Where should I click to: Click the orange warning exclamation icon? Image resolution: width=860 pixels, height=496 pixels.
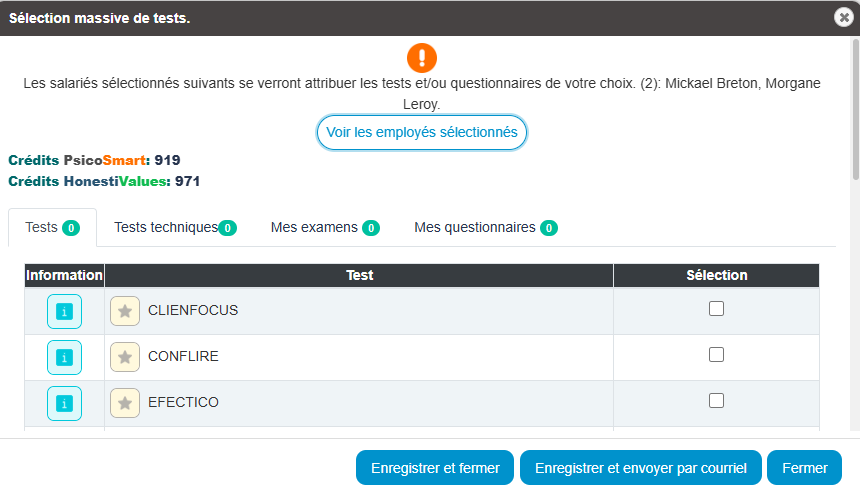[422, 57]
